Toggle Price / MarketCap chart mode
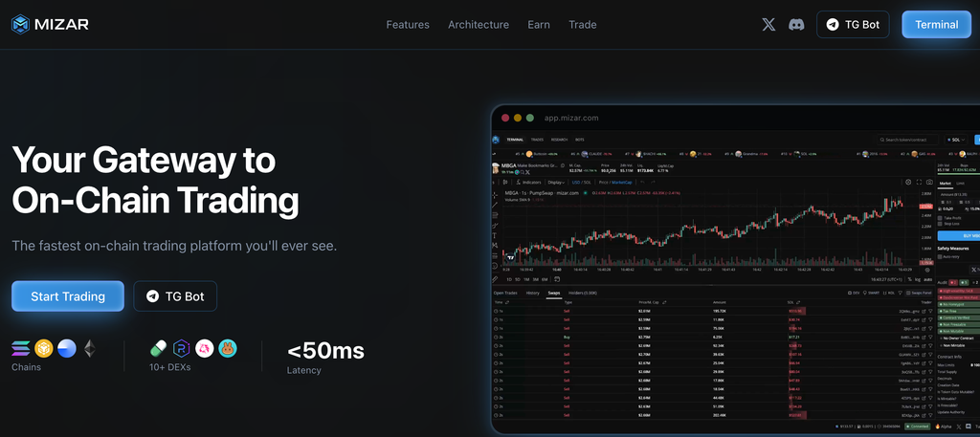Image resolution: width=980 pixels, height=437 pixels. (615, 182)
